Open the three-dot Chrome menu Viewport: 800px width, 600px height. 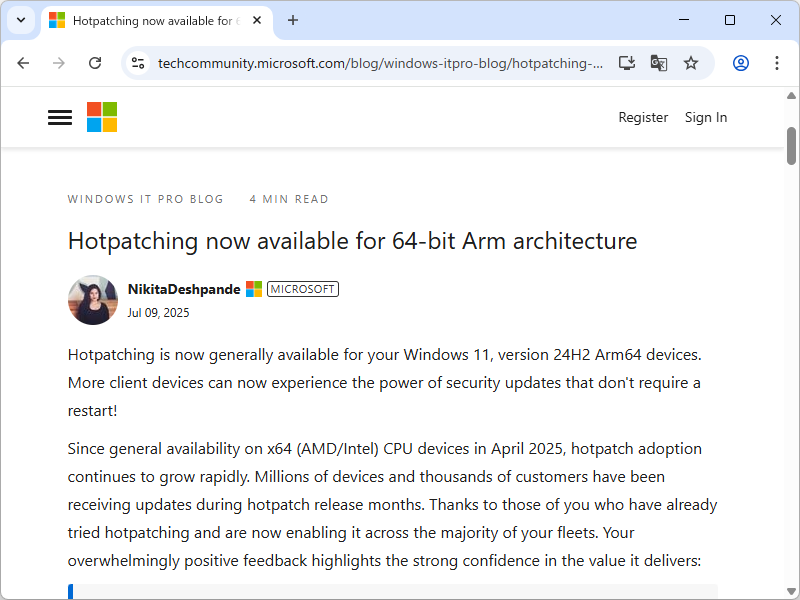coord(777,62)
